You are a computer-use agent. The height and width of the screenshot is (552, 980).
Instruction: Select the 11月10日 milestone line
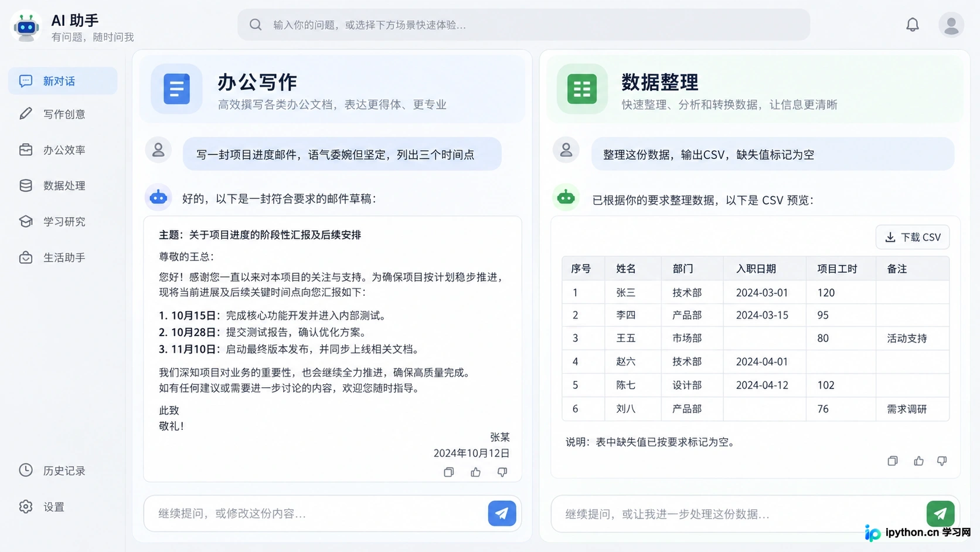(290, 349)
